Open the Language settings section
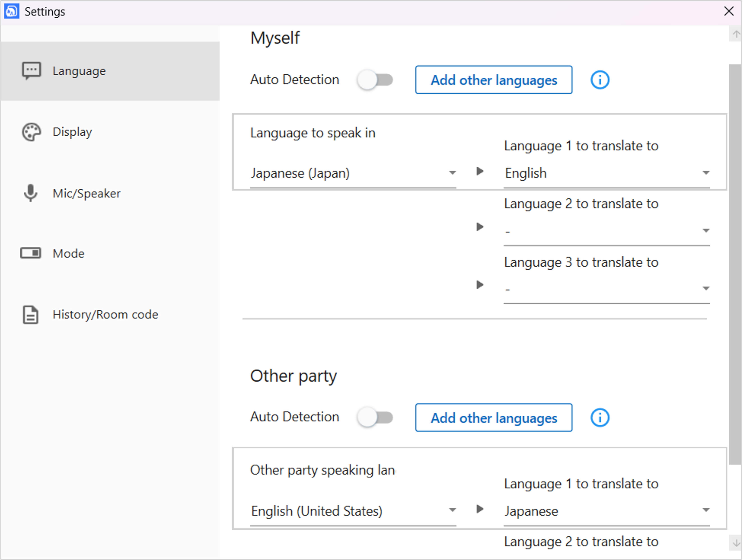Viewport: 743px width, 560px height. tap(110, 71)
